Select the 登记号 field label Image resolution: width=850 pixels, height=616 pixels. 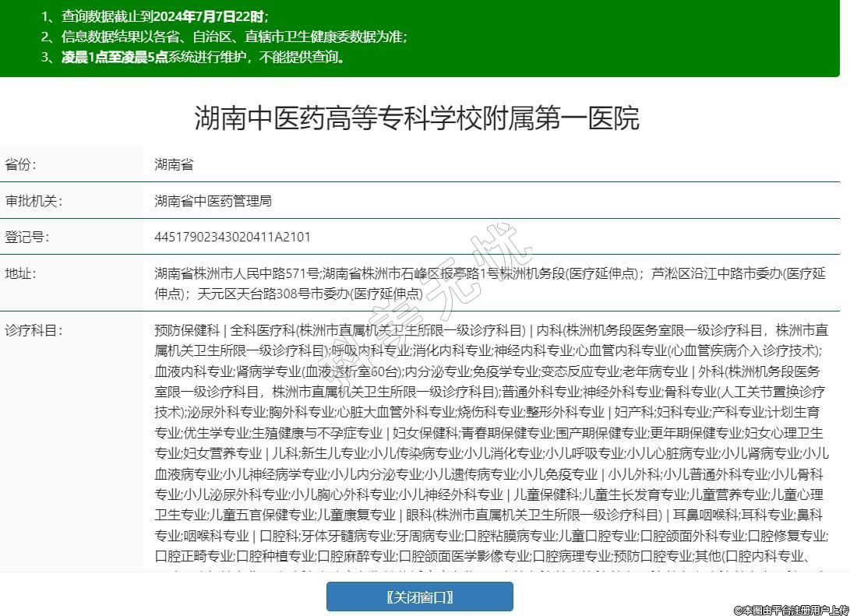pyautogui.click(x=27, y=237)
